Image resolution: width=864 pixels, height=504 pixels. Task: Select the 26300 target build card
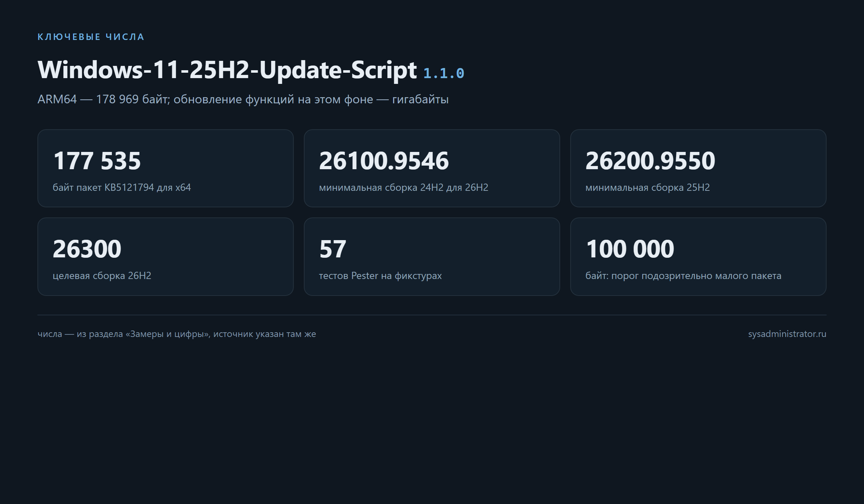click(x=166, y=257)
